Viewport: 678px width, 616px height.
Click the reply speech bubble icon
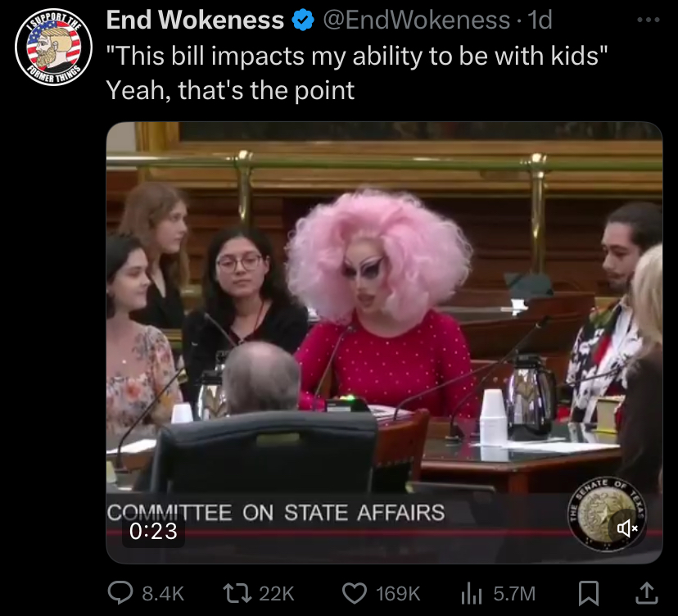[x=120, y=593]
